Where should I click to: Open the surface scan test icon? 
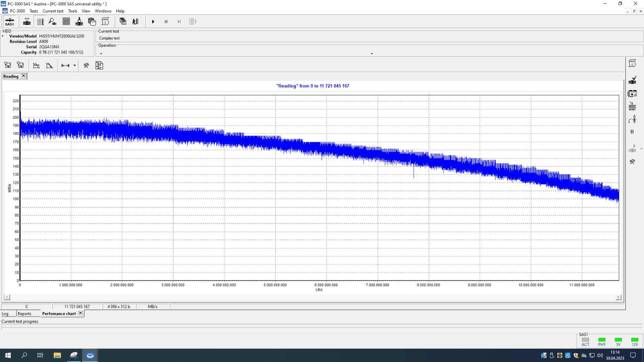27,22
